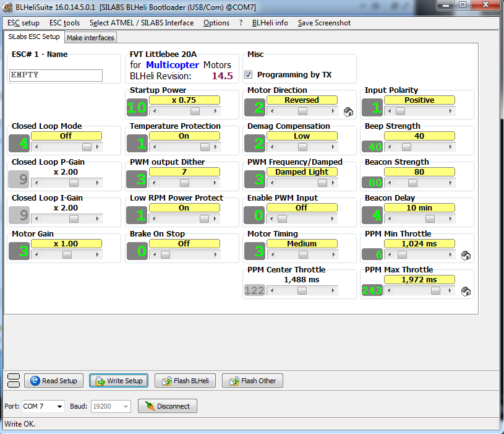
Task: Toggle the Programming by TX checkbox
Action: pyautogui.click(x=248, y=75)
